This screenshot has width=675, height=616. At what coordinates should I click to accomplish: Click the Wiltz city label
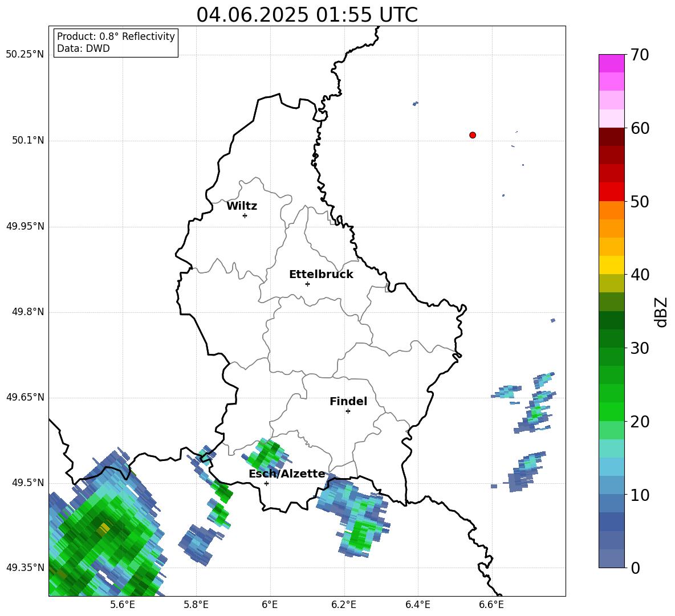[x=242, y=206]
